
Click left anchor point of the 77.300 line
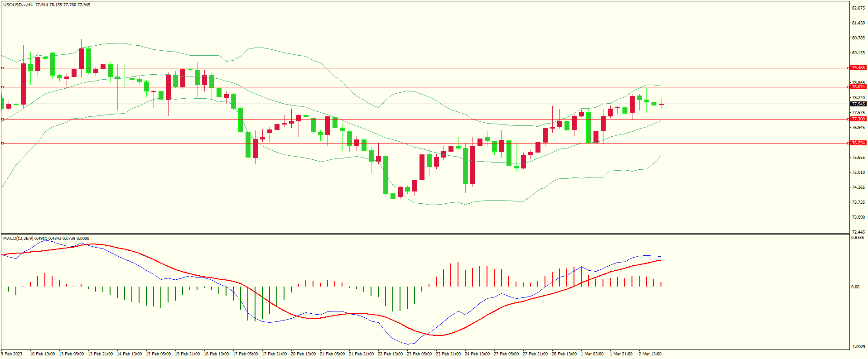coord(2,120)
